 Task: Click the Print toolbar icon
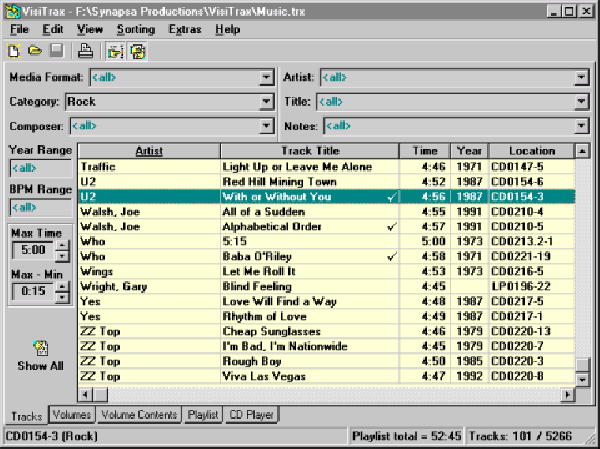pyautogui.click(x=86, y=51)
